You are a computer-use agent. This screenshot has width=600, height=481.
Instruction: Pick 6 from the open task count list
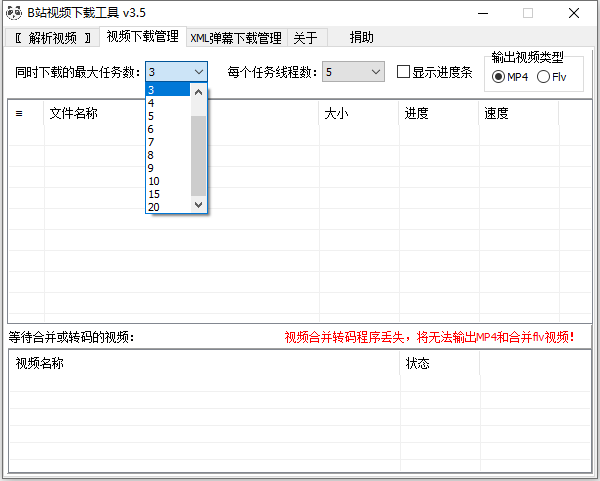[x=168, y=129]
